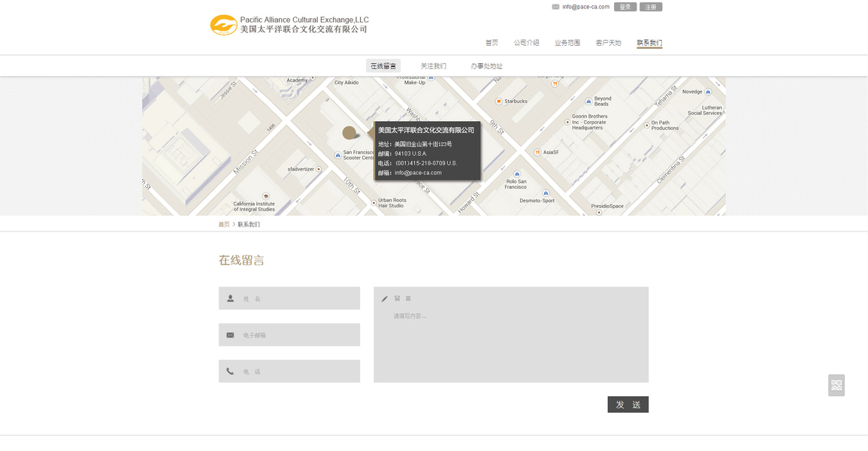Click the company name heading in map popup

tap(425, 130)
